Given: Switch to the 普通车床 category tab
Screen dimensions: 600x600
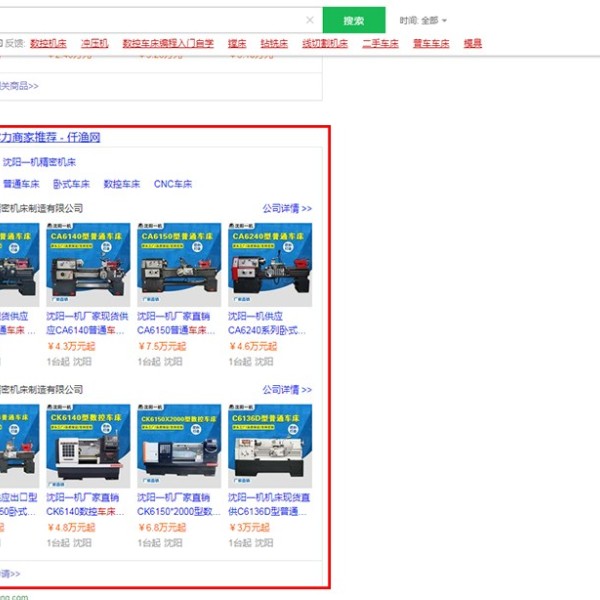Looking at the screenshot, I should [21, 184].
